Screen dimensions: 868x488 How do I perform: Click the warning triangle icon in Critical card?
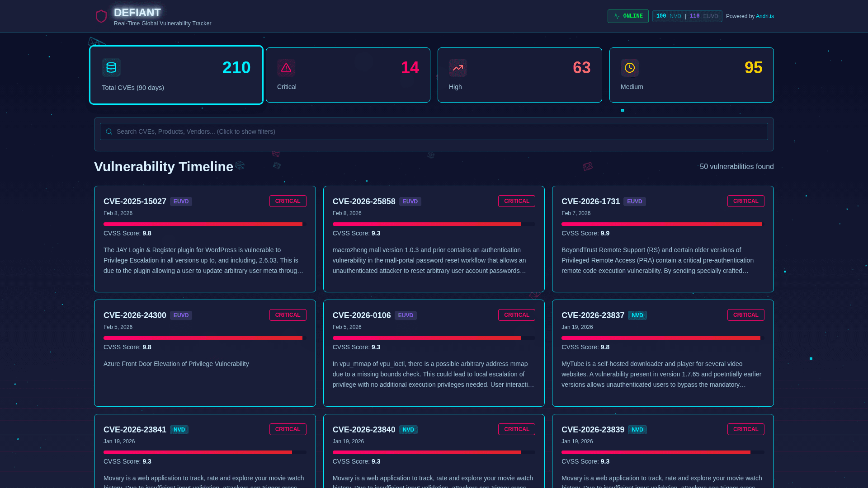(286, 68)
